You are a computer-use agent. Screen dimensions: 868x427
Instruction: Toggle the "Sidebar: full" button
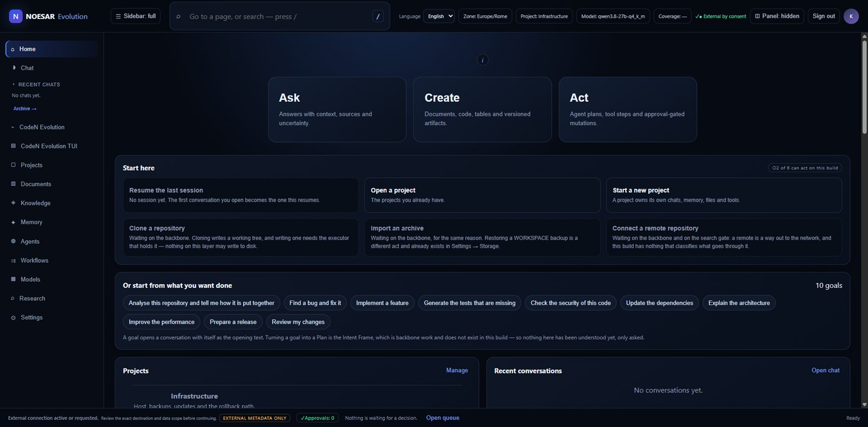135,16
